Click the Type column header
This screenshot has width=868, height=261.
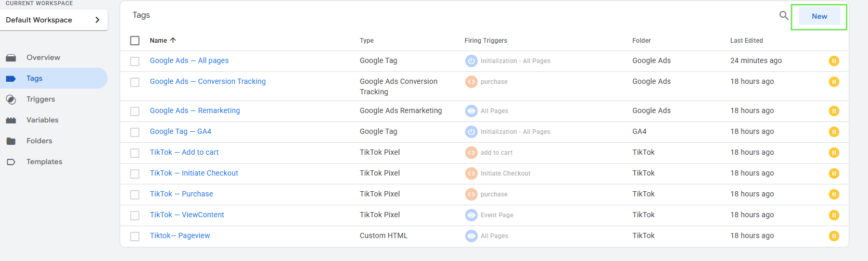367,41
